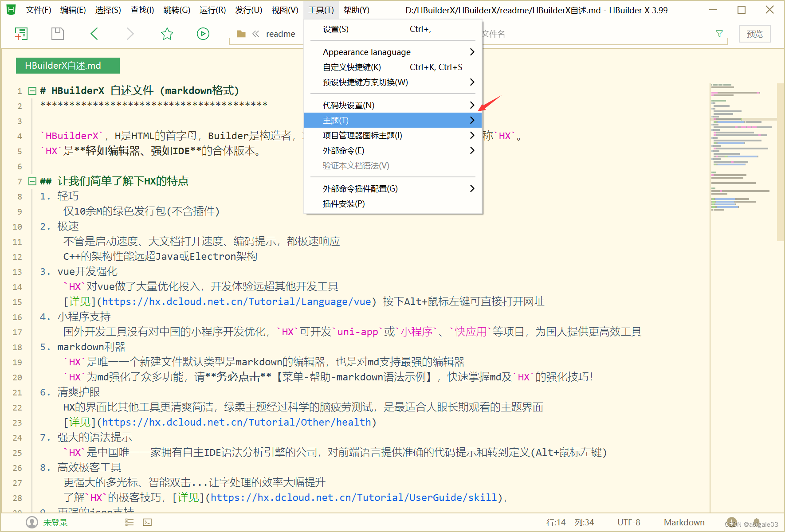Expand 预设快捷键方案切换(W) submenu
This screenshot has width=785, height=532.
pyautogui.click(x=393, y=82)
